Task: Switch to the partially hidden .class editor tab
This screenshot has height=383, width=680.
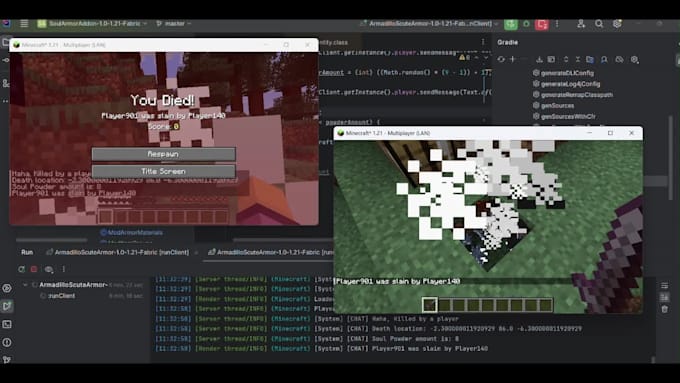Action: (x=334, y=43)
